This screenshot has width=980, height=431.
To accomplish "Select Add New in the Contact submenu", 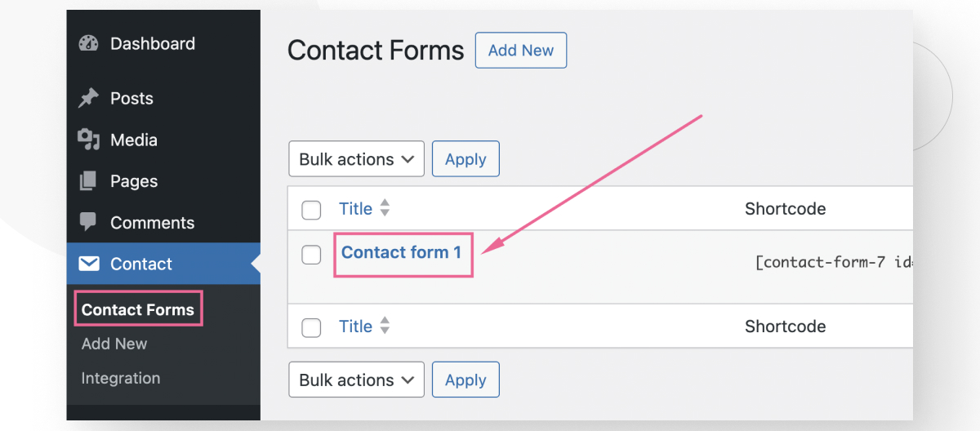I will tap(114, 344).
